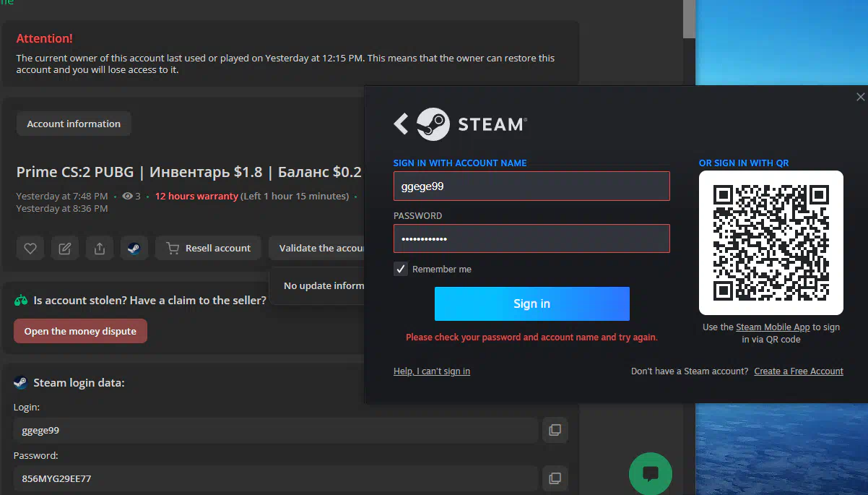Click the red password error message
Viewport: 868px width, 495px height.
pos(531,337)
